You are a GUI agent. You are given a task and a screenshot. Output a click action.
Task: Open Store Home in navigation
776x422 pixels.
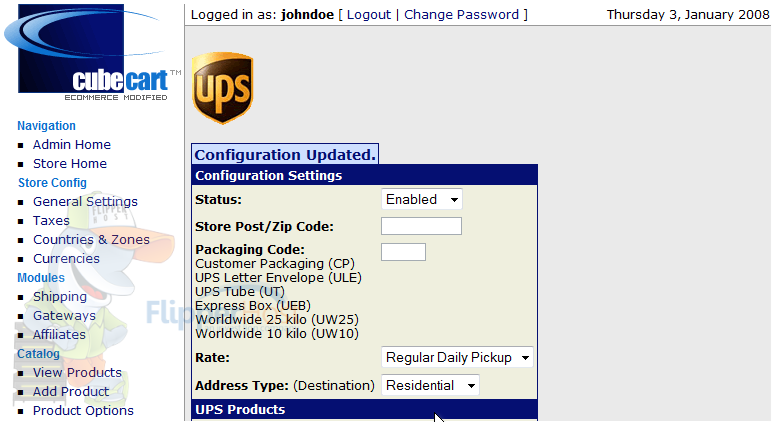pos(70,164)
